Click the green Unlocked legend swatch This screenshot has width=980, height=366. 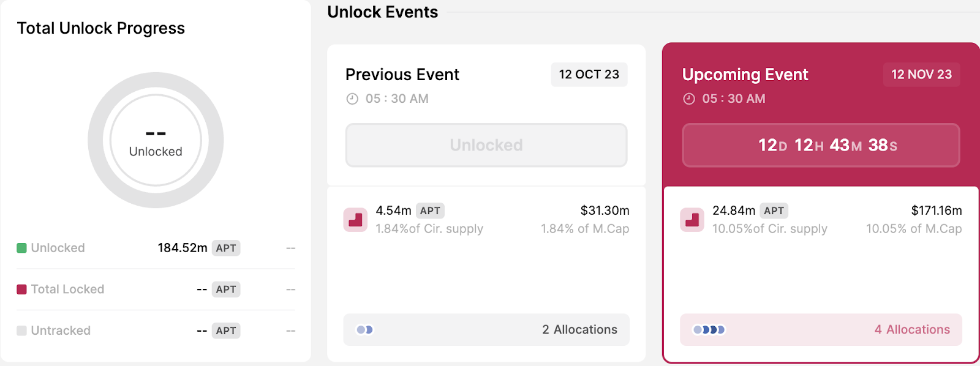coord(21,248)
